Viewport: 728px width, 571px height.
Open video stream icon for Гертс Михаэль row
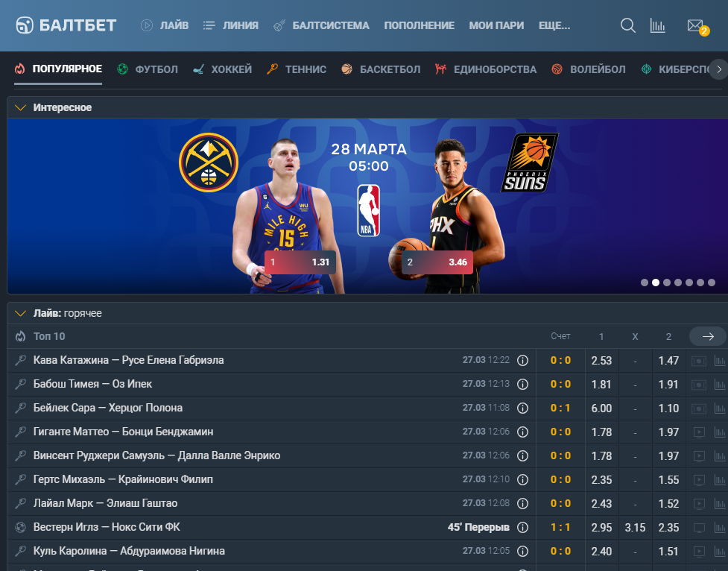coord(699,480)
